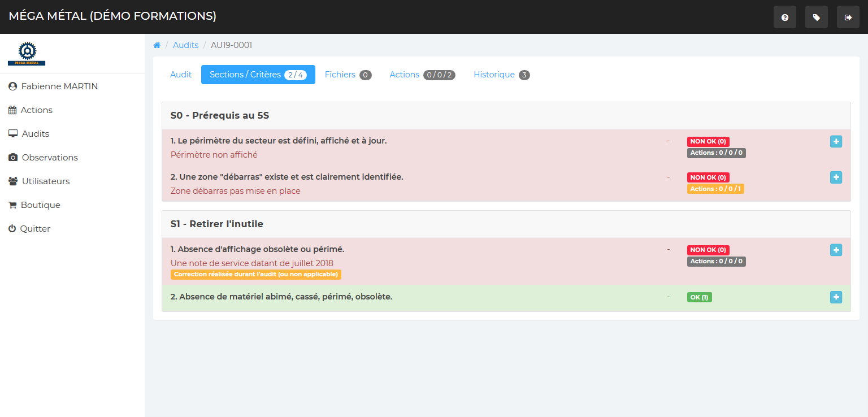Open Fabienne MARTIN user profile
This screenshot has height=417, width=868.
point(59,86)
